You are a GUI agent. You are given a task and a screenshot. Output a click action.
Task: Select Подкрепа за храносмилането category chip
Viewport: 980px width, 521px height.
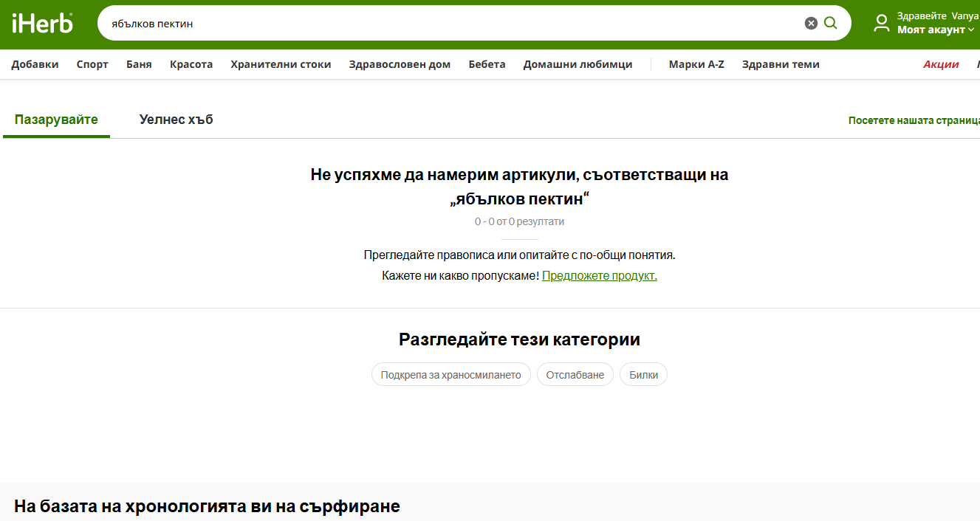point(450,375)
